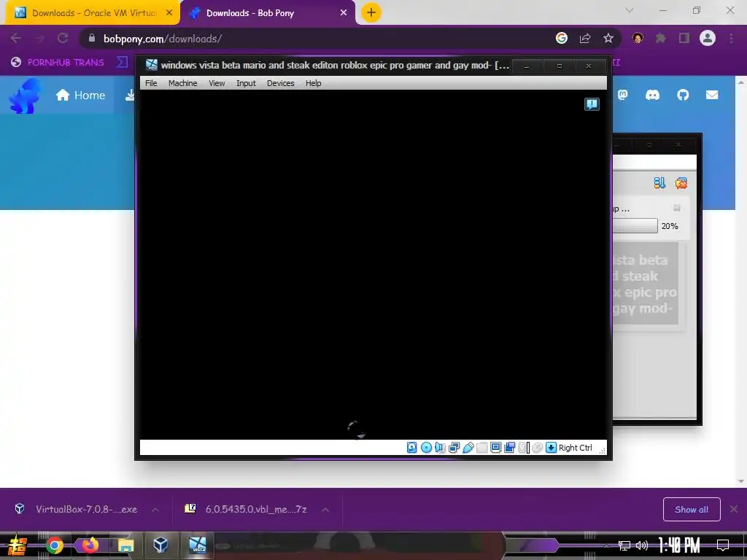This screenshot has width=747, height=560.
Task: Click the email envelope icon on Bob Pony site
Action: tap(712, 95)
